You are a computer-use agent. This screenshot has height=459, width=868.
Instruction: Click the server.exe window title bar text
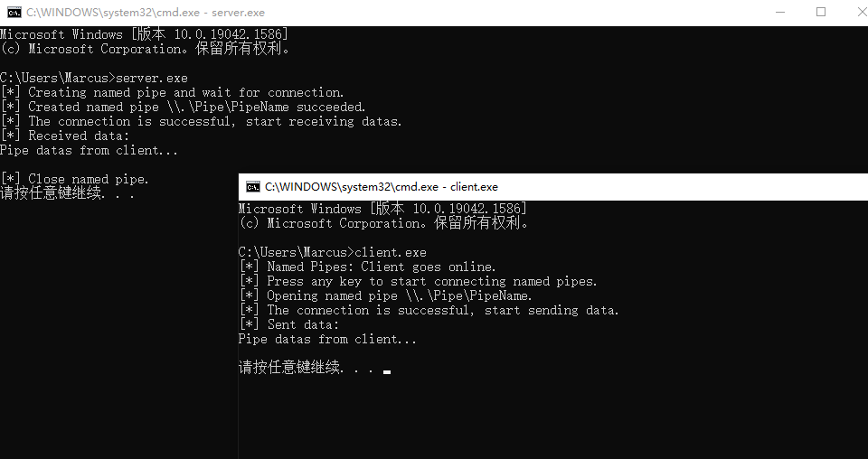146,12
